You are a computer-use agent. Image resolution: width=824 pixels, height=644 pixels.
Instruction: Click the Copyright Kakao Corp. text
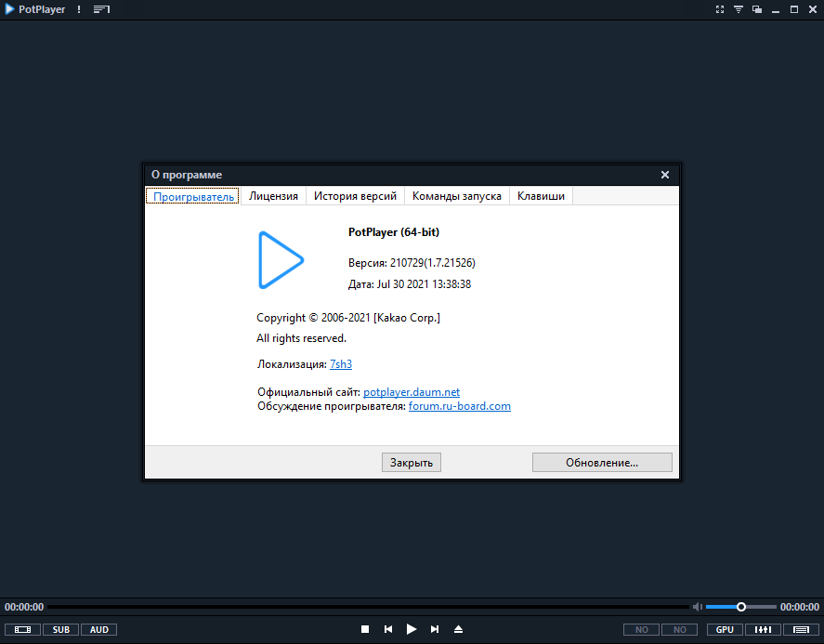[347, 318]
